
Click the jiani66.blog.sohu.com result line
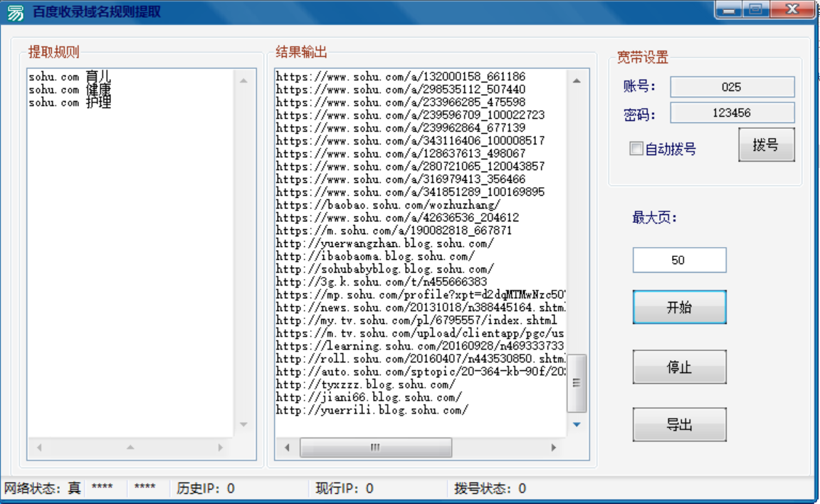(369, 397)
